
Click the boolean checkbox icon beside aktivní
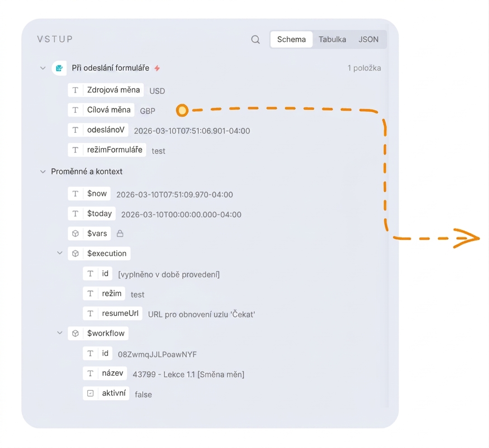click(x=90, y=393)
